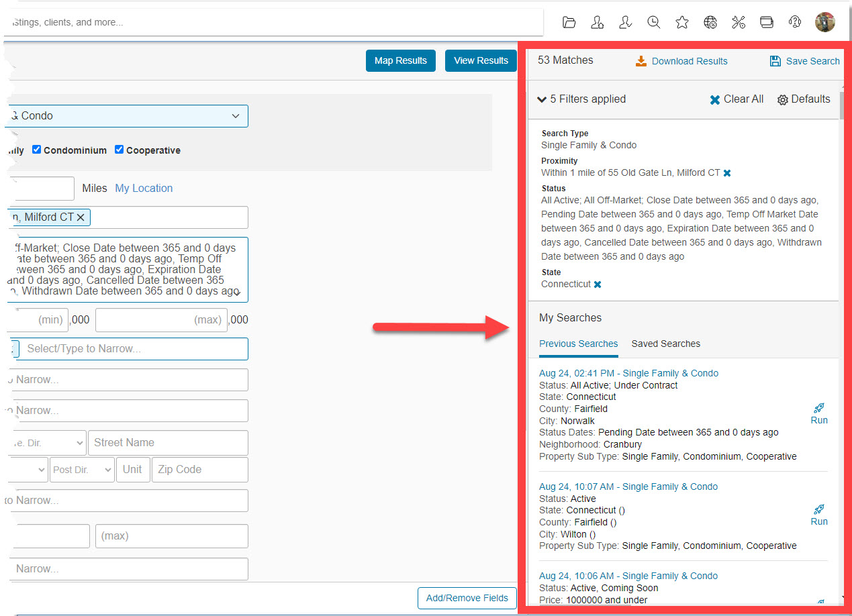Click the filters panel scrollbar thumb
This screenshot has height=616, width=852.
click(x=842, y=105)
